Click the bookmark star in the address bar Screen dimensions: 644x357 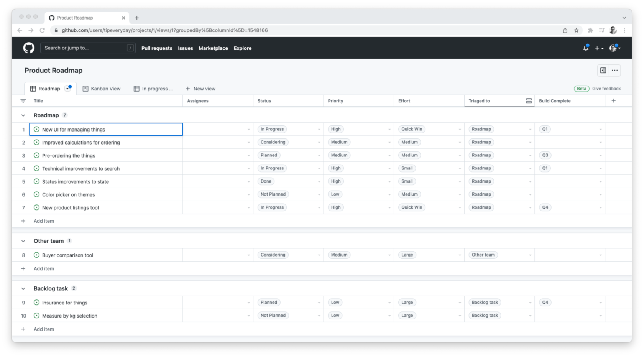click(576, 30)
